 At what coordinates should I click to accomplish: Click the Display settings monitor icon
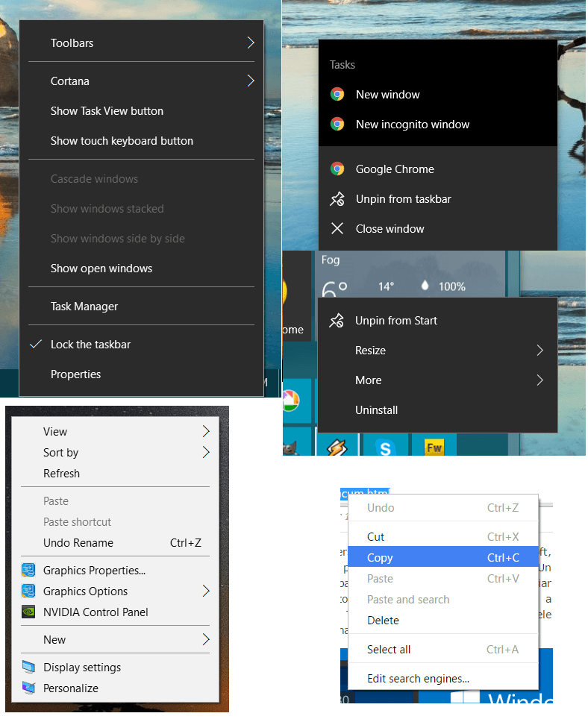(x=29, y=668)
